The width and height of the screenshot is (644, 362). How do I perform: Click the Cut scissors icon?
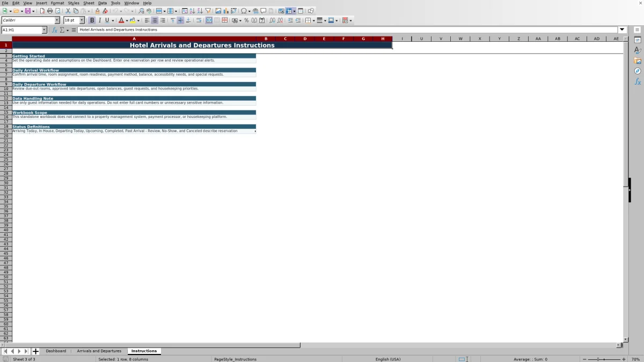pos(68,11)
